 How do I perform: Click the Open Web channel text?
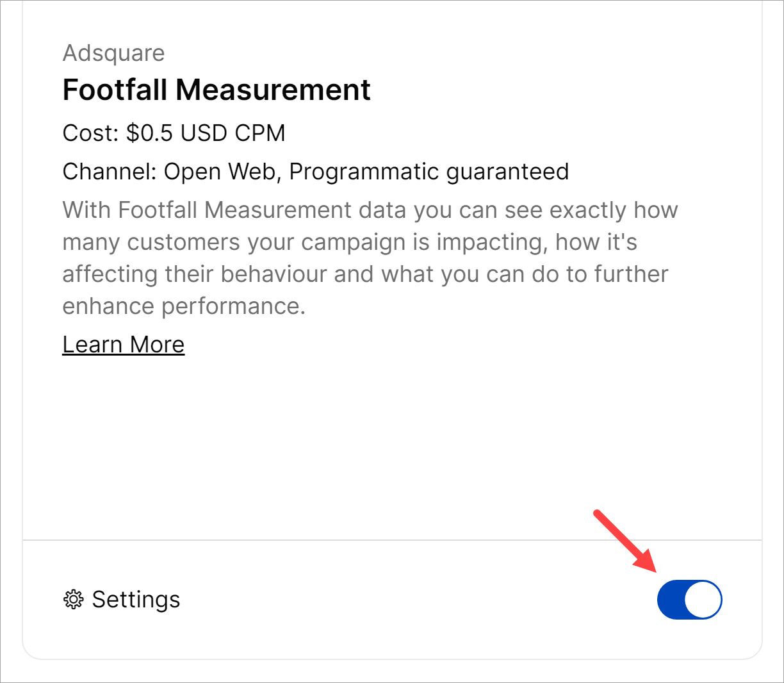219,172
